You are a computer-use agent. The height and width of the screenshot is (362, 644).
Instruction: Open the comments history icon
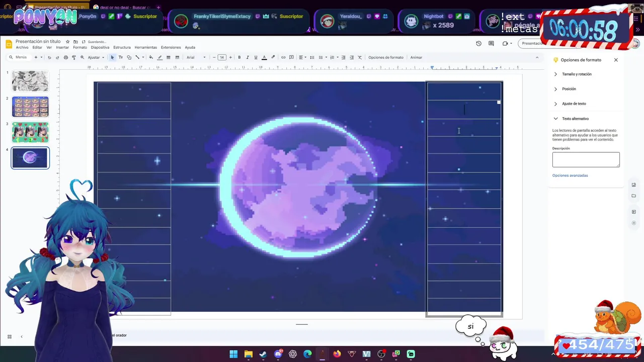pyautogui.click(x=491, y=43)
